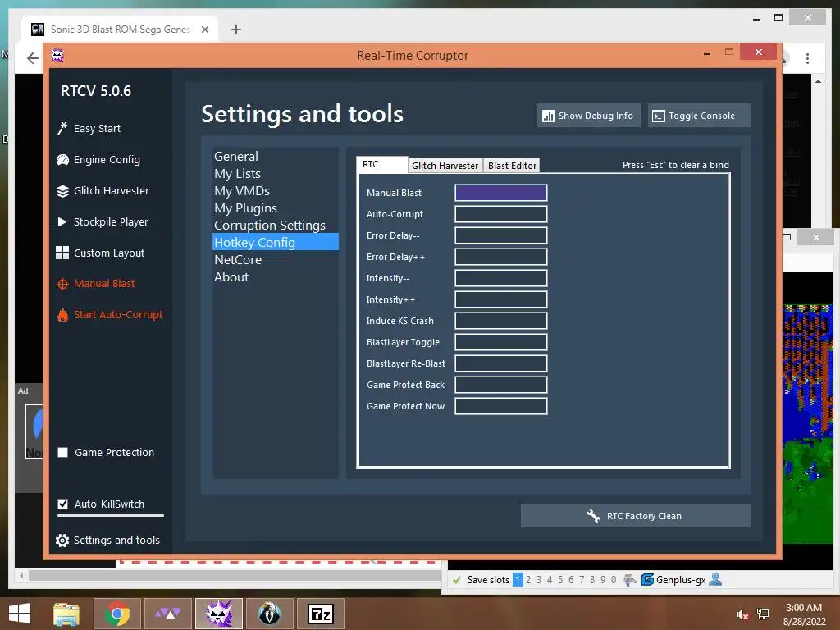Uncheck the Auto-KillSwitch checkbox
This screenshot has height=630, width=840.
point(62,504)
